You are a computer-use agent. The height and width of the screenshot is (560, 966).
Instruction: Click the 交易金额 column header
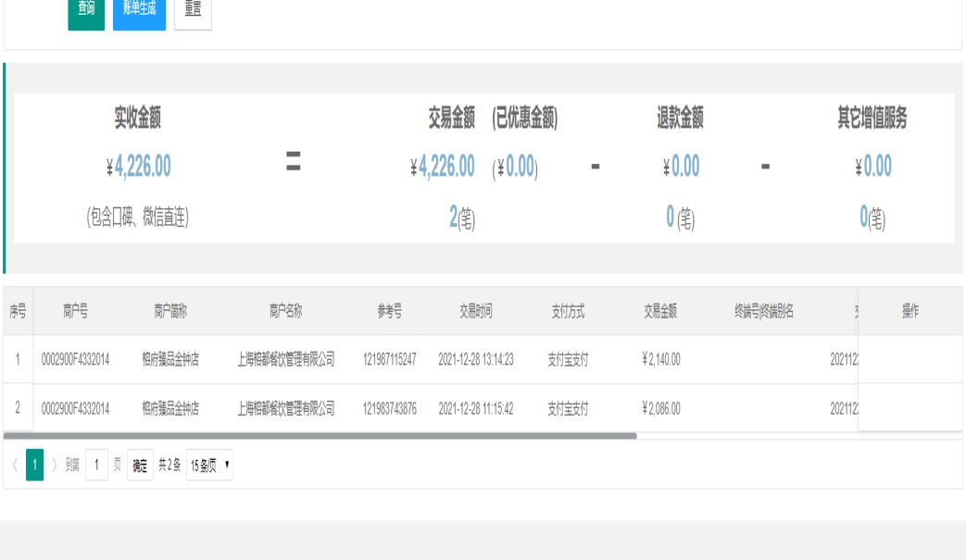click(x=660, y=312)
